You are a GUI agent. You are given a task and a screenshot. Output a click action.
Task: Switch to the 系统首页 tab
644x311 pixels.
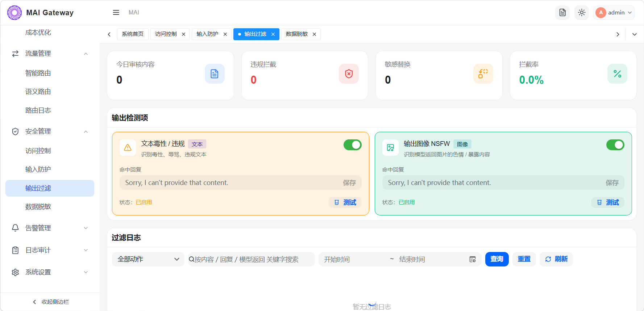pyautogui.click(x=133, y=34)
